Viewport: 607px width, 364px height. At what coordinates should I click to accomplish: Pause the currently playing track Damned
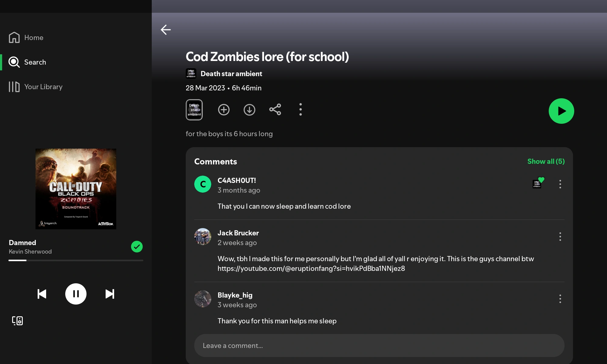pyautogui.click(x=76, y=294)
